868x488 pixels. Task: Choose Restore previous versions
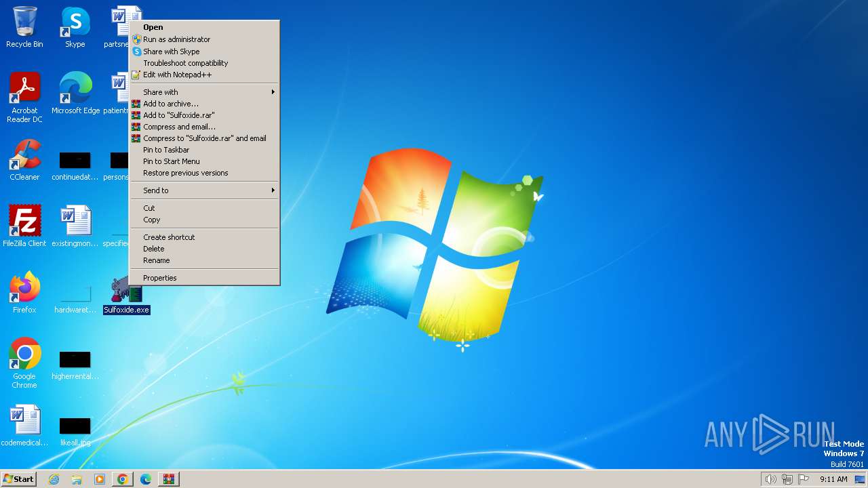204,173
